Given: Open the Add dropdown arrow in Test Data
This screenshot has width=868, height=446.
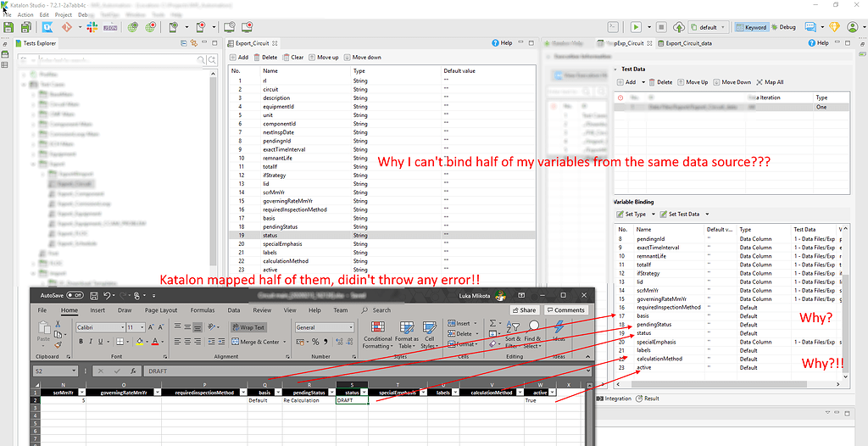Looking at the screenshot, I should pyautogui.click(x=644, y=82).
